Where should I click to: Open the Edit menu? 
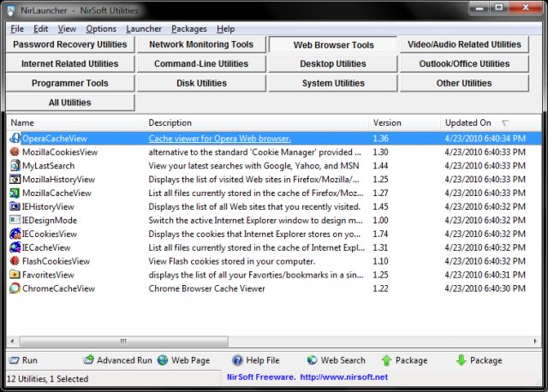coord(40,29)
